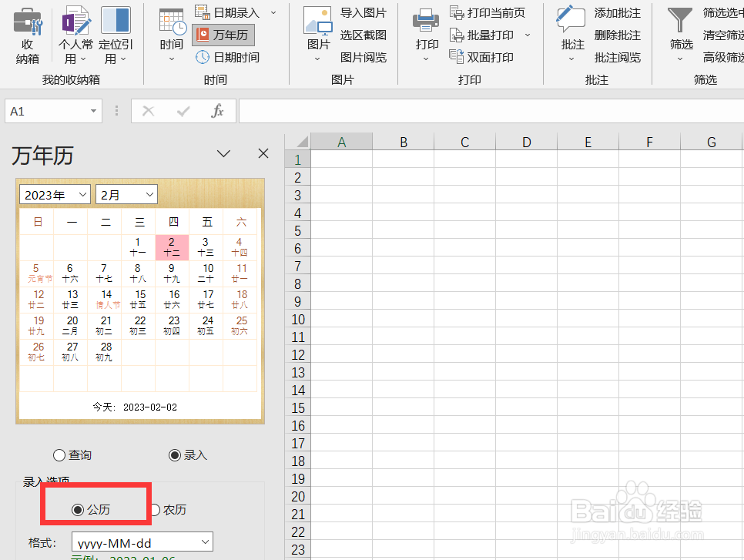Image resolution: width=744 pixels, height=560 pixels.
Task: Click the 定位引用 icon
Action: tap(116, 20)
